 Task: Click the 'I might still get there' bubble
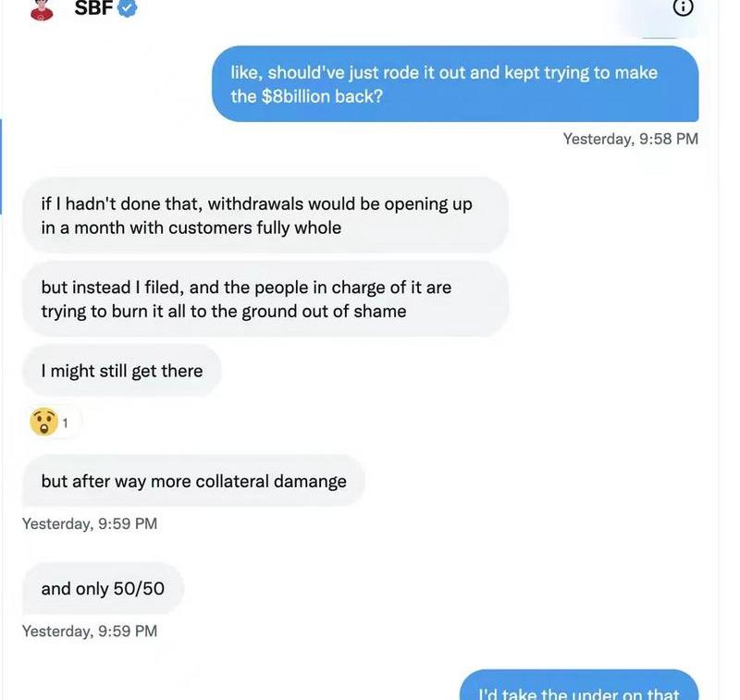tap(122, 371)
